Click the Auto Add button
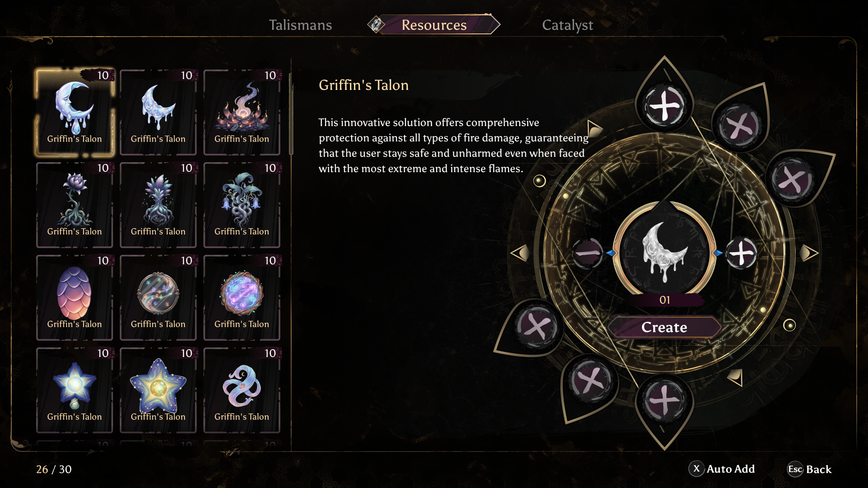The image size is (868, 488). pyautogui.click(x=722, y=469)
